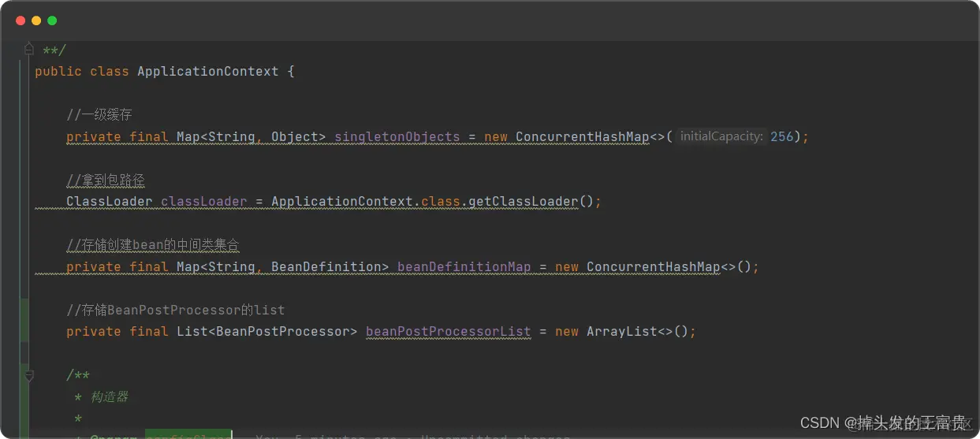Screen dimensions: 980x439
Task: Click the ArrayList constructor call
Action: pyautogui.click(x=637, y=331)
